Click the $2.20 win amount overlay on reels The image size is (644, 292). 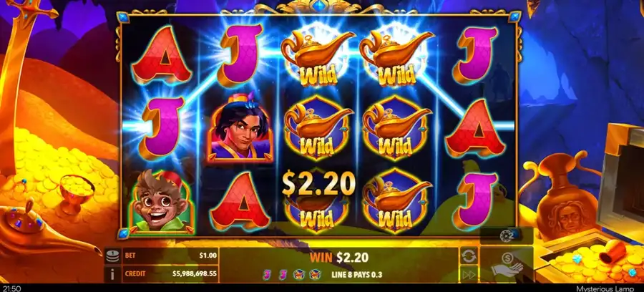point(318,184)
